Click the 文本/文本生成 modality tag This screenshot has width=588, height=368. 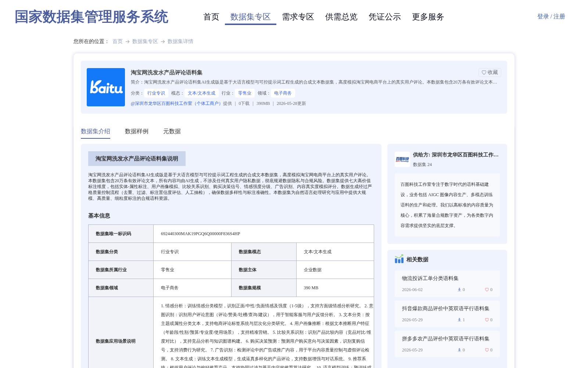click(202, 93)
